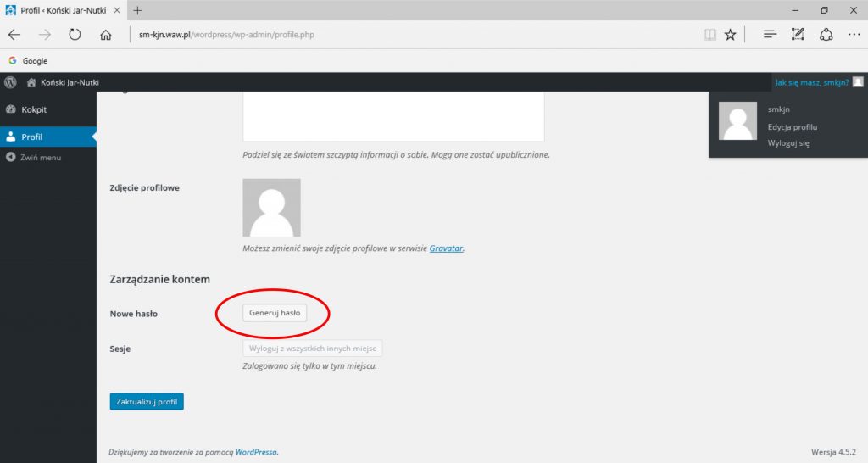Viewport: 868px width, 463px height.
Task: Click Wyloguj z wszystkich innych miejsc button
Action: pyautogui.click(x=312, y=349)
